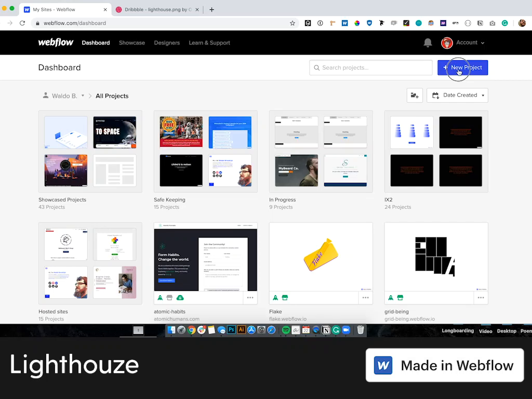
Task: Open the notifications bell
Action: point(428,43)
